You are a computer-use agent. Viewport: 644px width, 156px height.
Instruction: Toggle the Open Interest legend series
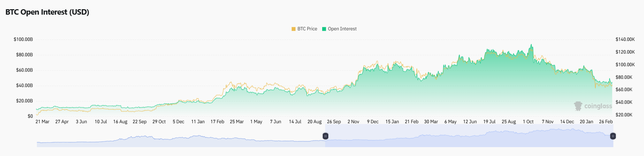(x=340, y=29)
